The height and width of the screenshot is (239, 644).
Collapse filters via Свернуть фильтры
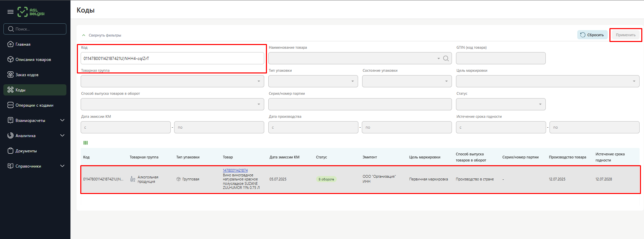coord(102,35)
